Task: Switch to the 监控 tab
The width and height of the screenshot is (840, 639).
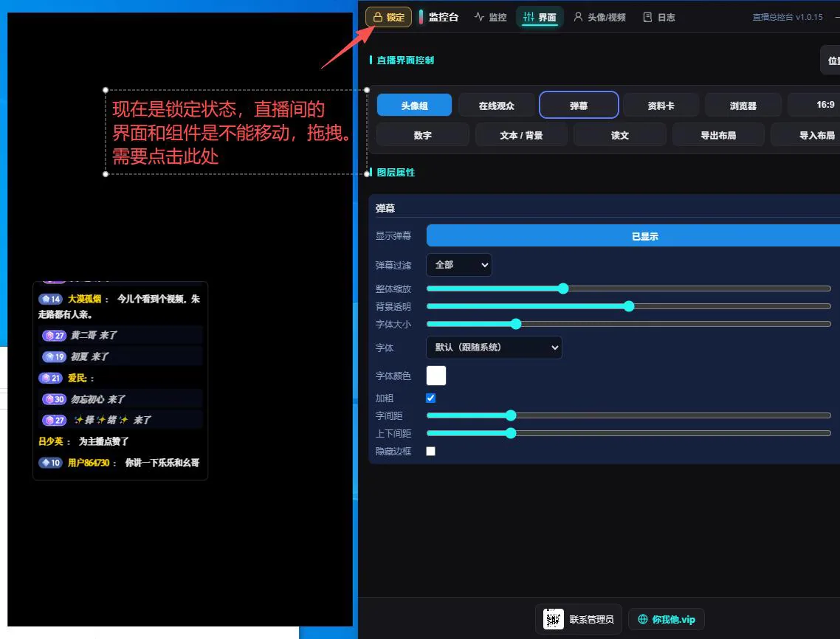Action: pyautogui.click(x=490, y=17)
